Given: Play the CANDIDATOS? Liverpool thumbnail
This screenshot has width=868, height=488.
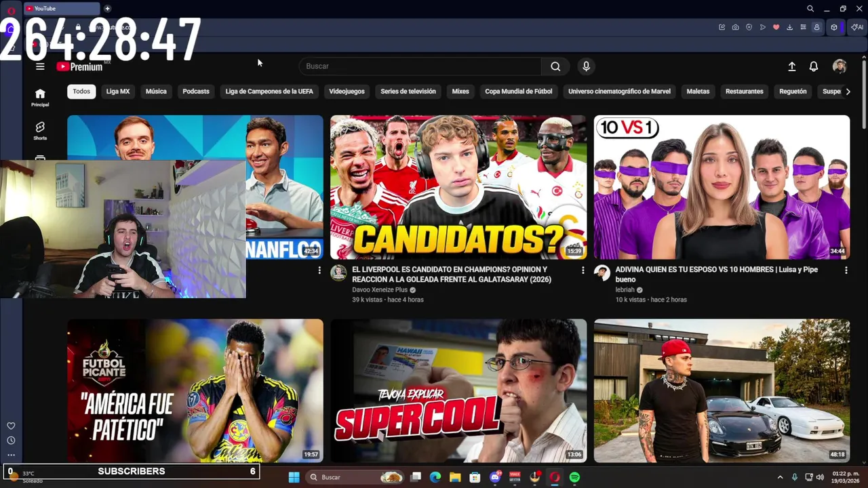Looking at the screenshot, I should 458,187.
